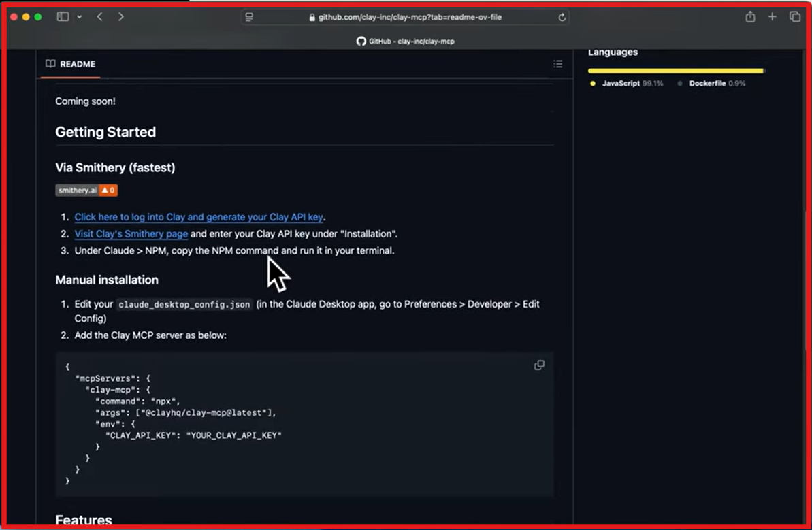Open the Safari share menu
The width and height of the screenshot is (812, 530).
coord(750,16)
